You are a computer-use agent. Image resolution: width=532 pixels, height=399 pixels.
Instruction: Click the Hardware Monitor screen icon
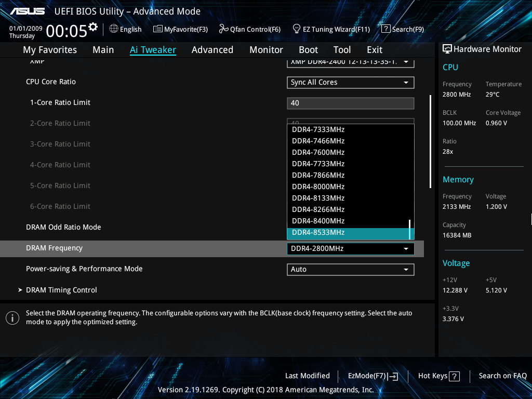point(447,49)
